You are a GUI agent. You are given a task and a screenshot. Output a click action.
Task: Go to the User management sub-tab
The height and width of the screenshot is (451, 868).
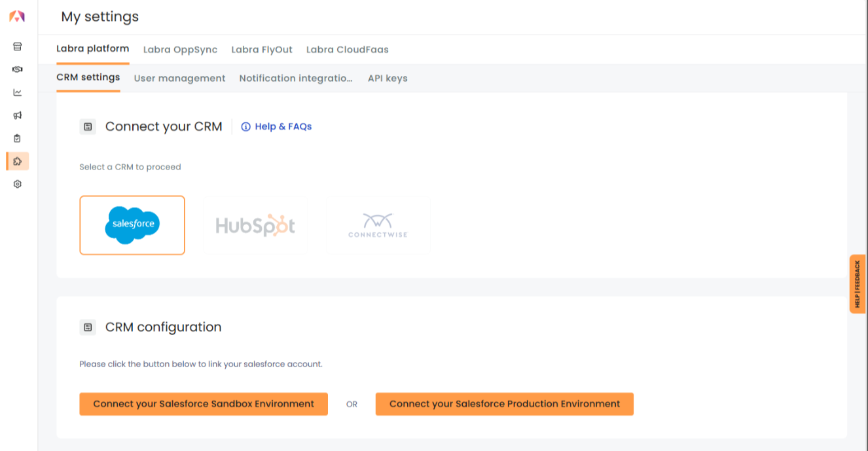(x=180, y=79)
